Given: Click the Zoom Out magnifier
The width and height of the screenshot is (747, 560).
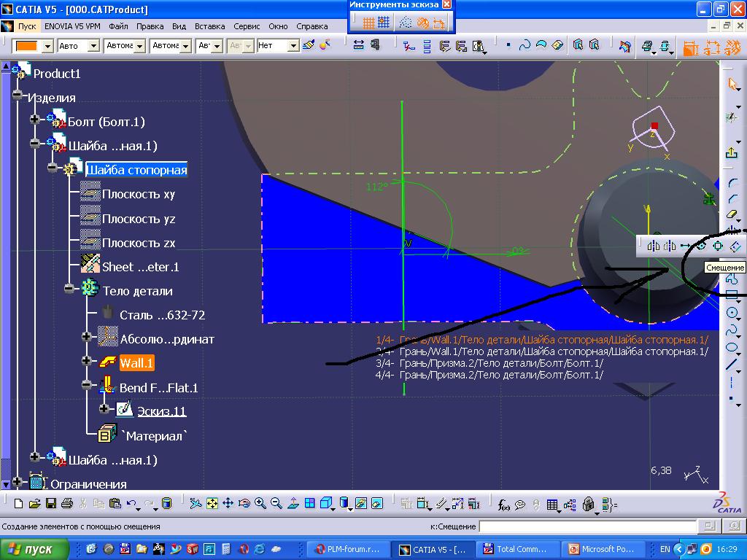Looking at the screenshot, I should click(x=276, y=503).
